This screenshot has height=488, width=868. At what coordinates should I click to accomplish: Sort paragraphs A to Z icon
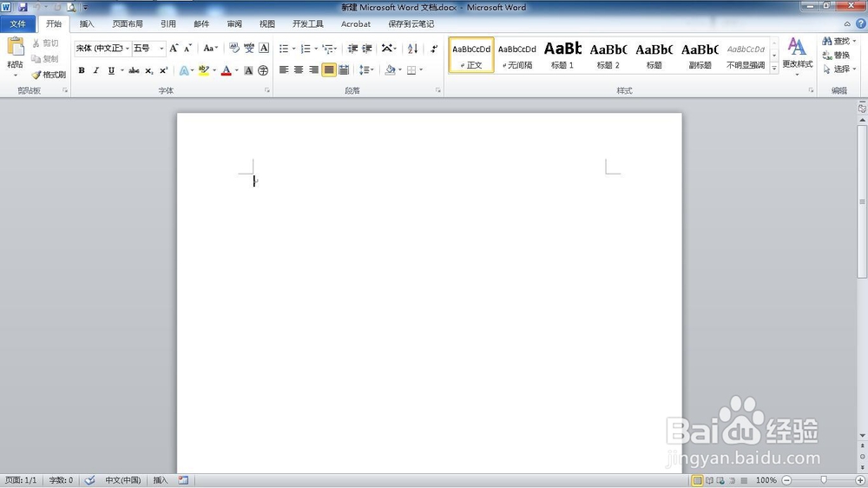tap(412, 49)
